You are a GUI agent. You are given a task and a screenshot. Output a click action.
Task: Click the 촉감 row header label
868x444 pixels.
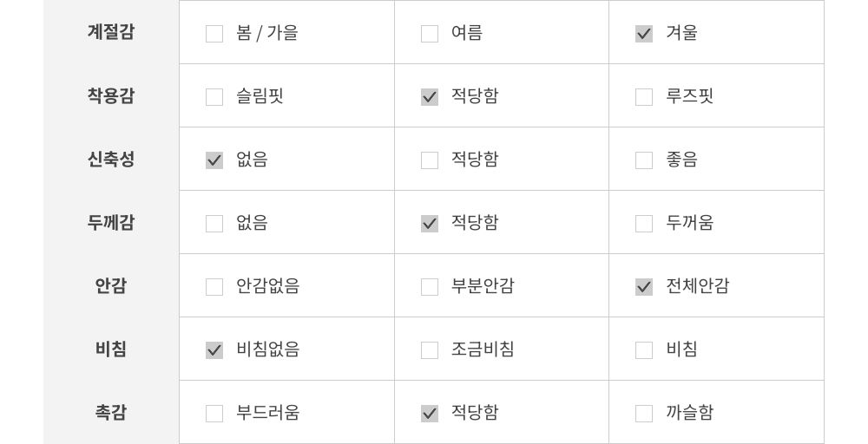point(111,413)
